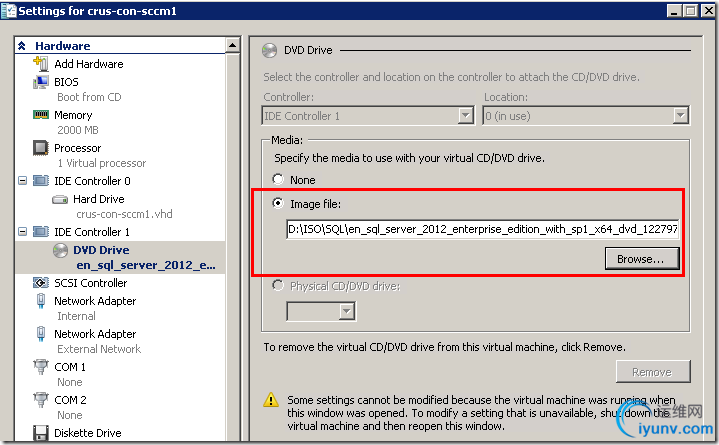Viewport: 719px width, 445px height.
Task: Click the '2000 MB' memory value
Action: click(78, 130)
